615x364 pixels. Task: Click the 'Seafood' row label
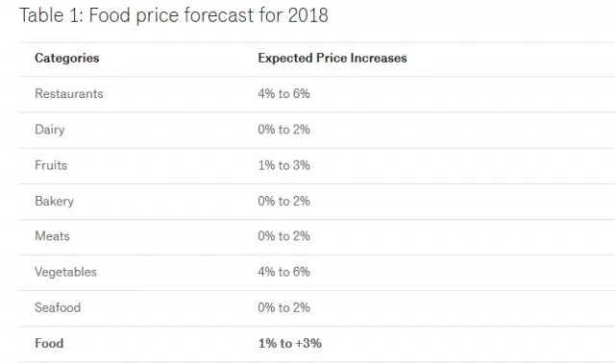click(x=58, y=307)
